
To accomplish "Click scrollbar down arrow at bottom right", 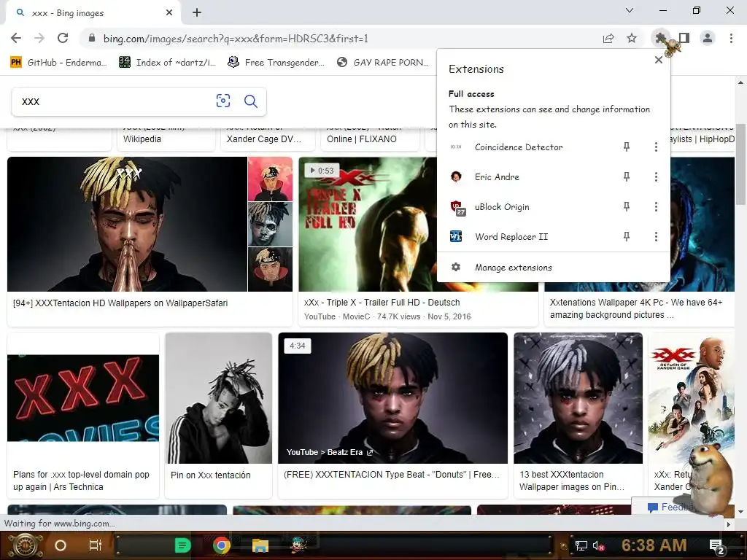I will tap(741, 511).
